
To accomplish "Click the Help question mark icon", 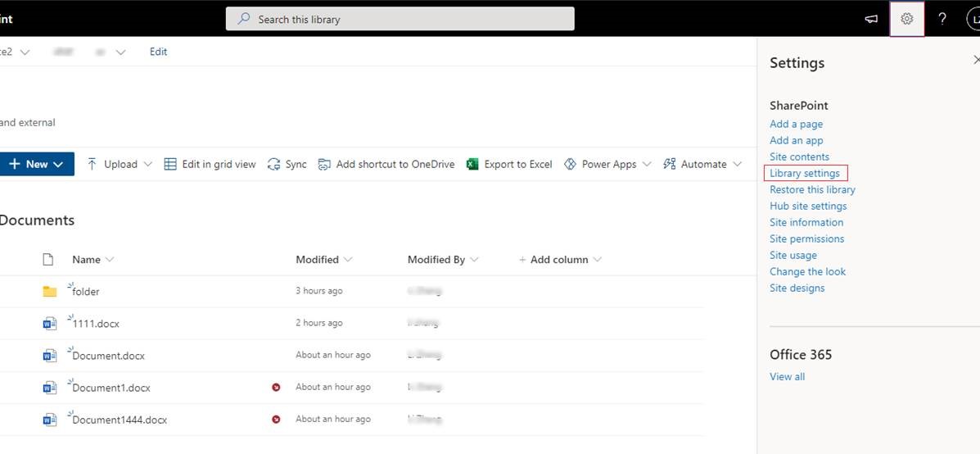I will (x=942, y=20).
